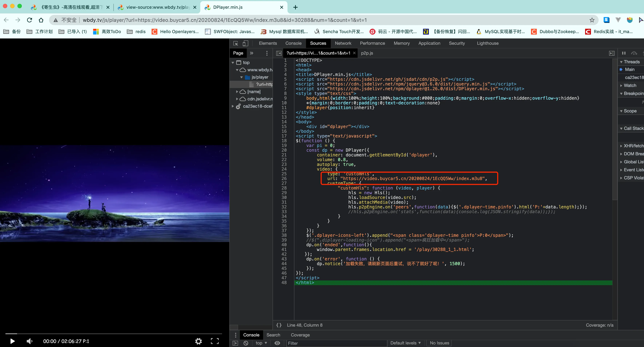The image size is (644, 347).
Task: Bookmark this page with the star icon
Action: click(592, 20)
